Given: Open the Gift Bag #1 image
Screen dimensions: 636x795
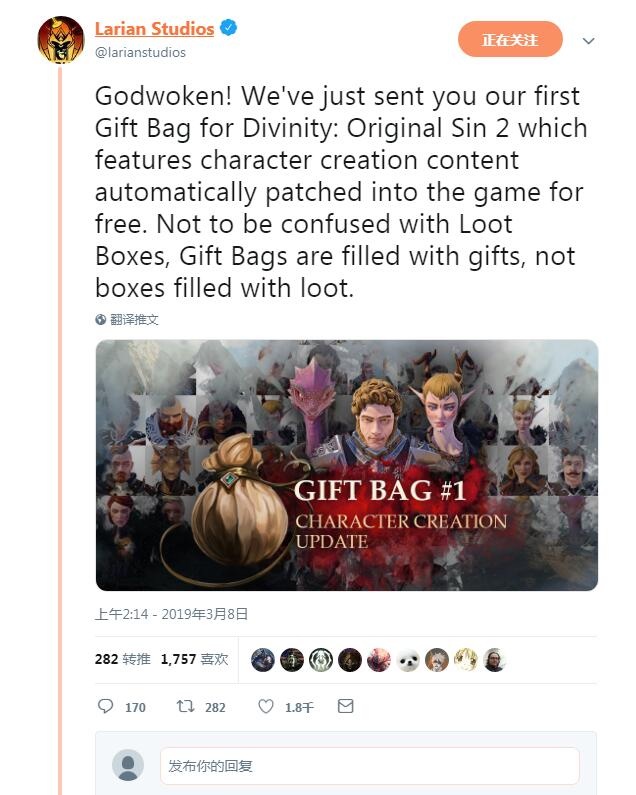Looking at the screenshot, I should (x=347, y=465).
